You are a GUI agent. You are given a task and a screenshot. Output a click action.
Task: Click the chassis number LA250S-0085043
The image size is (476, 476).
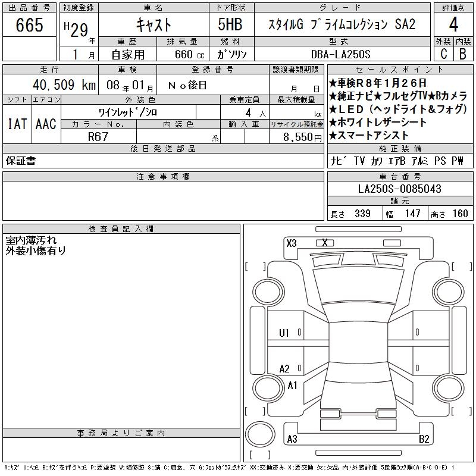(x=400, y=189)
